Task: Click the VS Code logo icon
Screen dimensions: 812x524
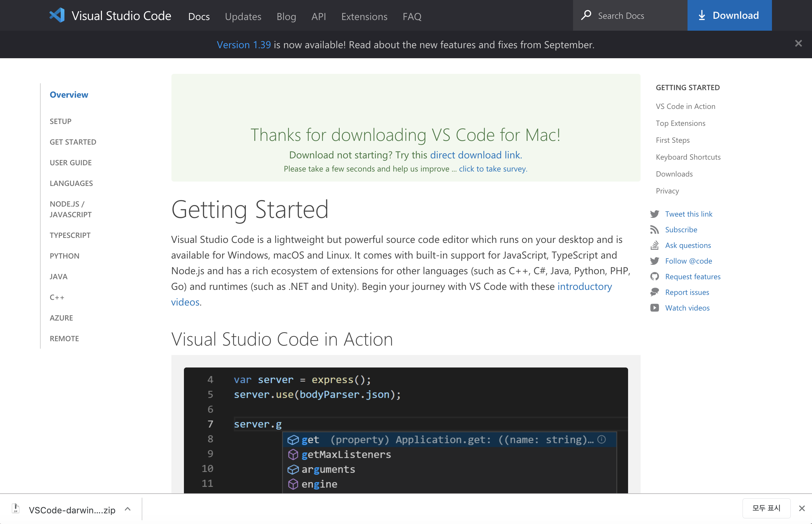Action: (x=58, y=15)
